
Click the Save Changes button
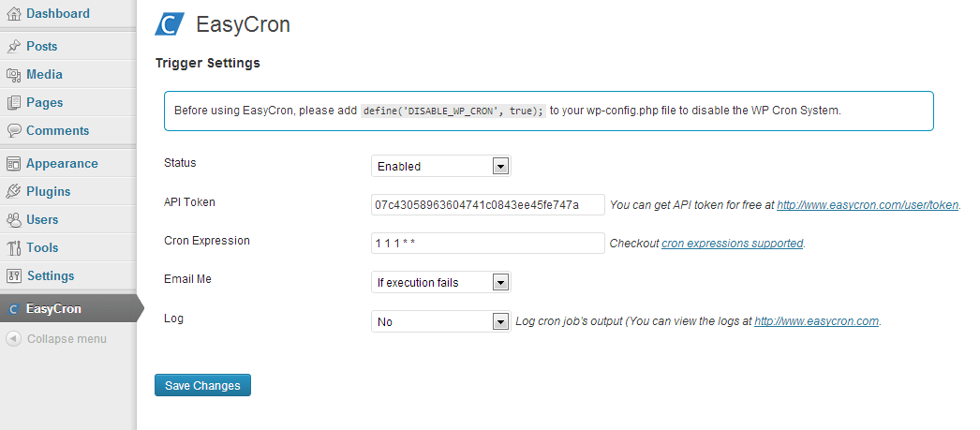[x=202, y=386]
